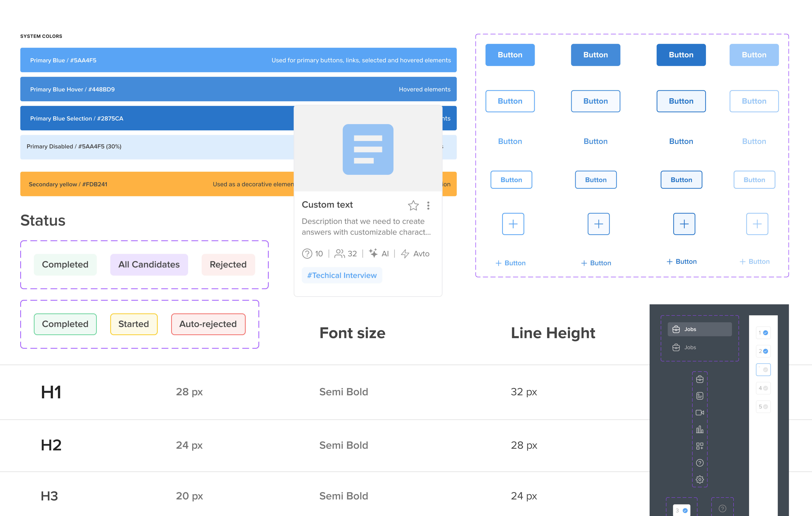Select the second Jobs menu item
The width and height of the screenshot is (812, 516).
690,347
